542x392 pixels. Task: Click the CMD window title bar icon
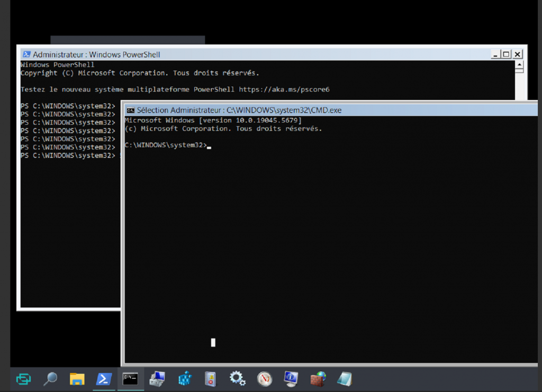(x=130, y=110)
